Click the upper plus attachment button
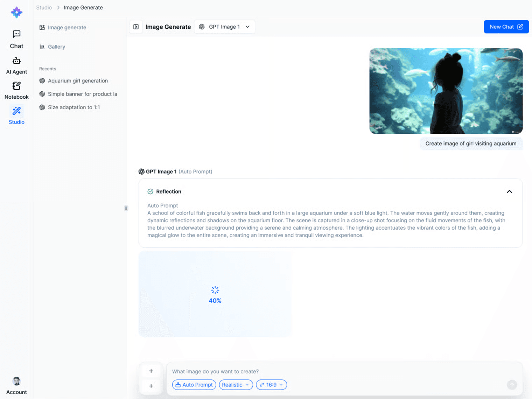The image size is (532, 399). [151, 371]
